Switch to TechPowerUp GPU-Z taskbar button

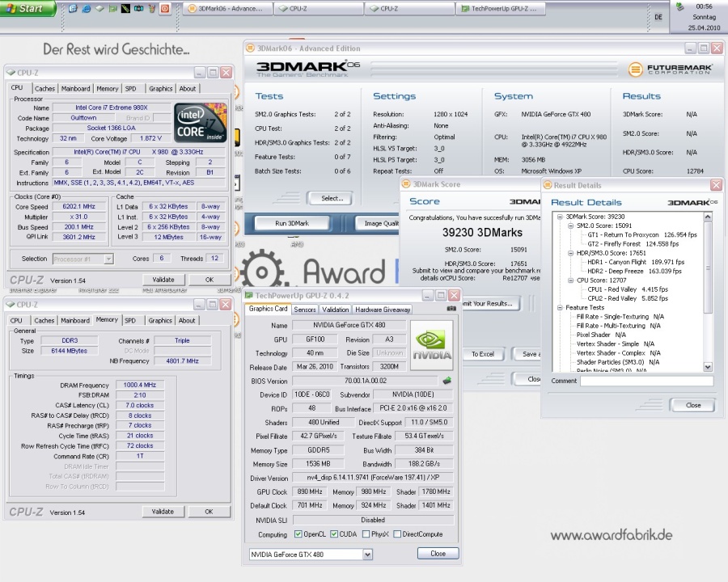(501, 8)
